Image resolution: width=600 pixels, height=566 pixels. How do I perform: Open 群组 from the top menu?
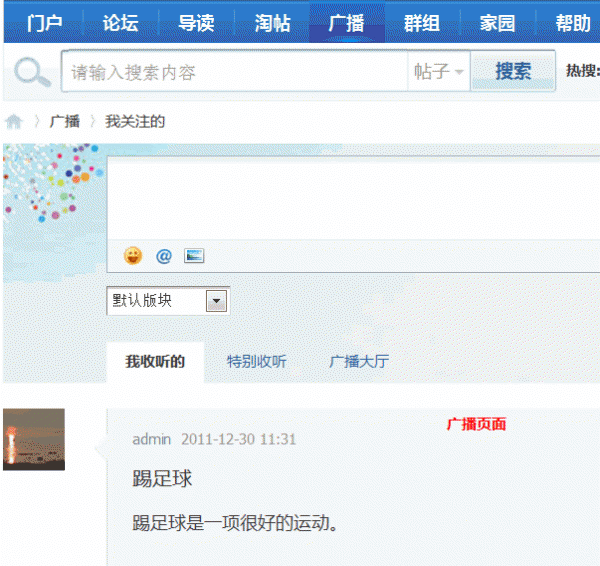[422, 23]
